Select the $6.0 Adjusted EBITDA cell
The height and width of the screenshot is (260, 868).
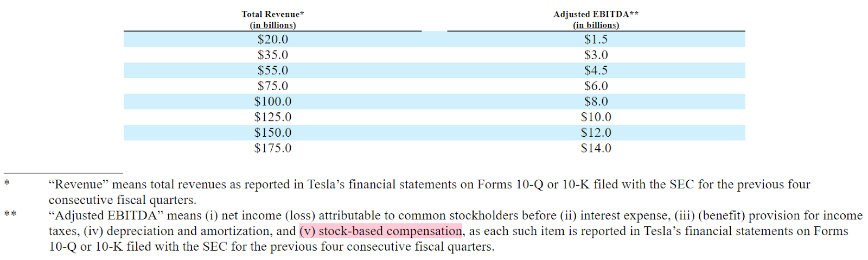point(596,86)
